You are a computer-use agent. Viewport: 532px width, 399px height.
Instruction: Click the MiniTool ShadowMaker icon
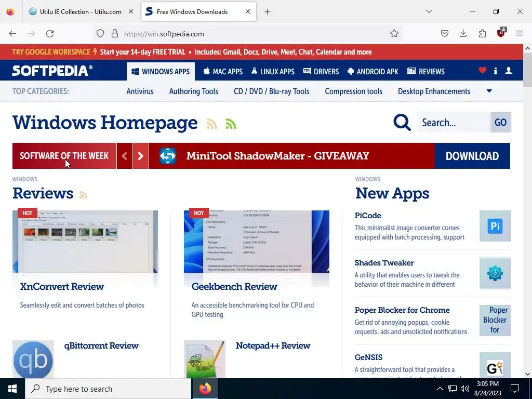168,156
